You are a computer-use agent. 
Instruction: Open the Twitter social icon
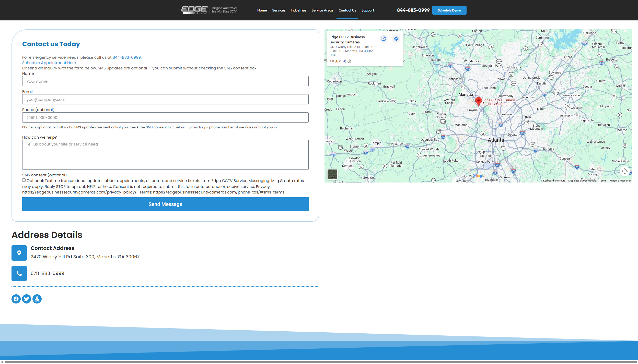coord(27,299)
